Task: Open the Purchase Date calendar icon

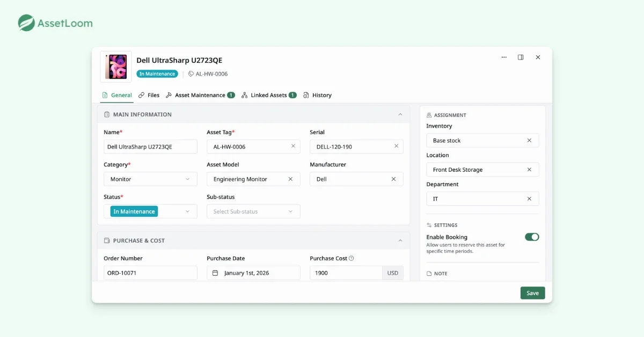Action: (215, 273)
